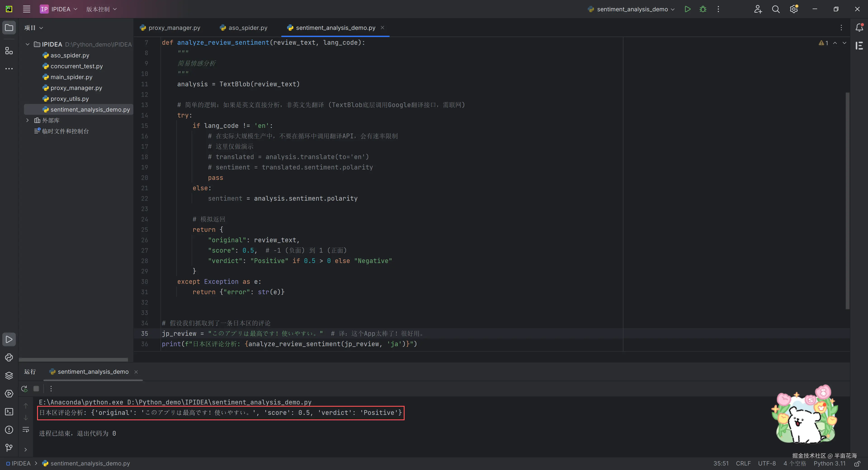868x470 pixels.
Task: Open the Git version control tool window
Action: (9, 448)
